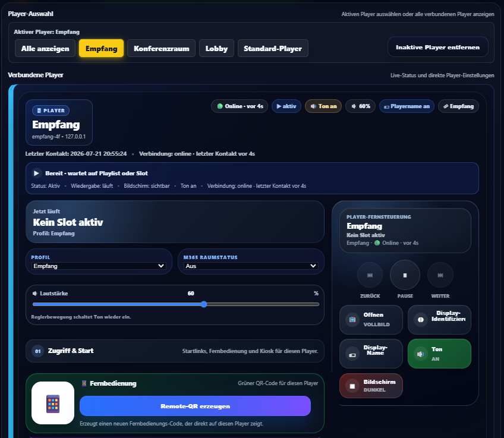This screenshot has height=438, width=504.
Task: Click the stop square icon in Bildschirm
Action: pyautogui.click(x=352, y=386)
